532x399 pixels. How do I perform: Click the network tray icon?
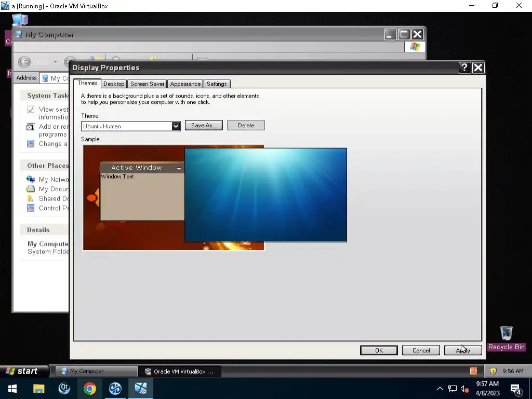pyautogui.click(x=453, y=389)
